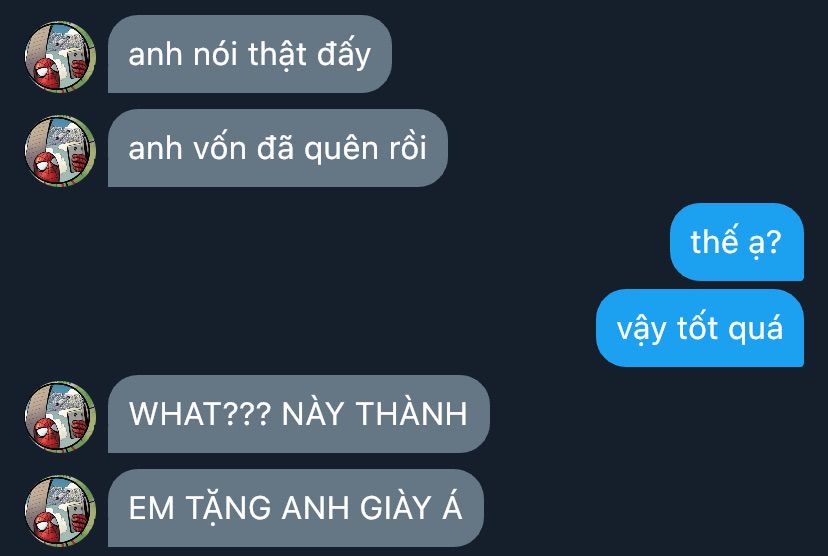Image resolution: width=828 pixels, height=556 pixels.
Task: Open sender avatar beside 'anh nói thật đấy'
Action: (60, 56)
